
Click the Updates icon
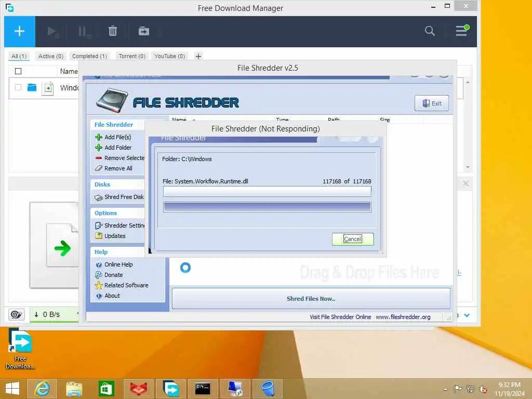point(99,236)
